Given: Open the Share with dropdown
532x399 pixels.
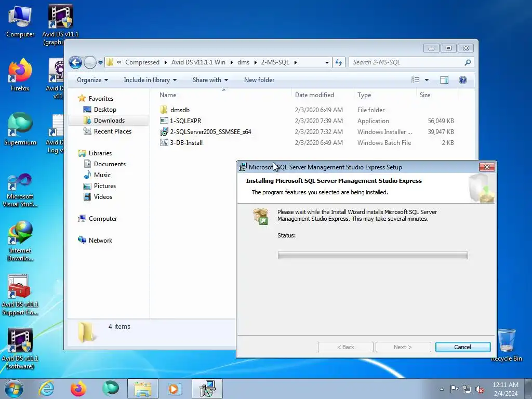Looking at the screenshot, I should point(210,80).
